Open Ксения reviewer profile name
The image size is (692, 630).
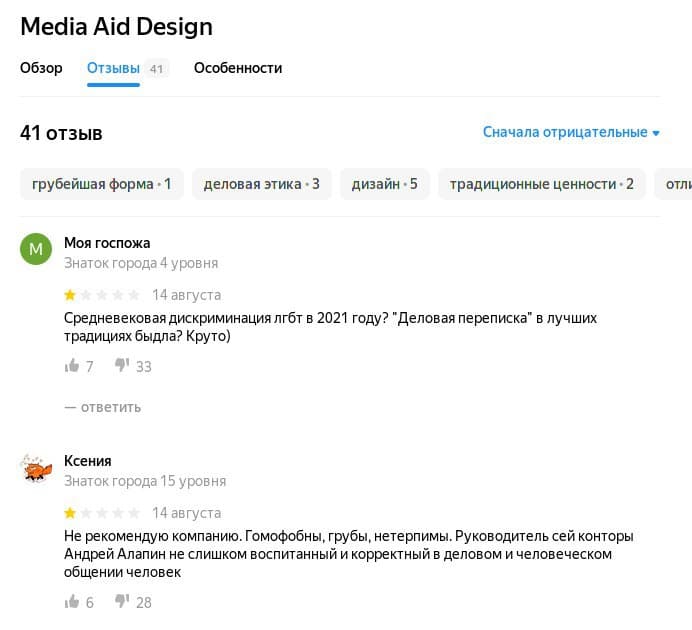pyautogui.click(x=87, y=461)
